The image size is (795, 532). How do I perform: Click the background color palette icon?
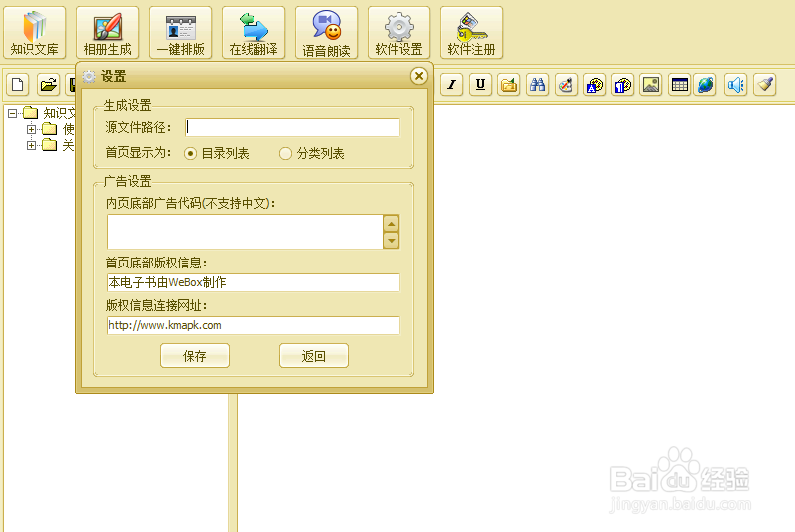coord(622,85)
